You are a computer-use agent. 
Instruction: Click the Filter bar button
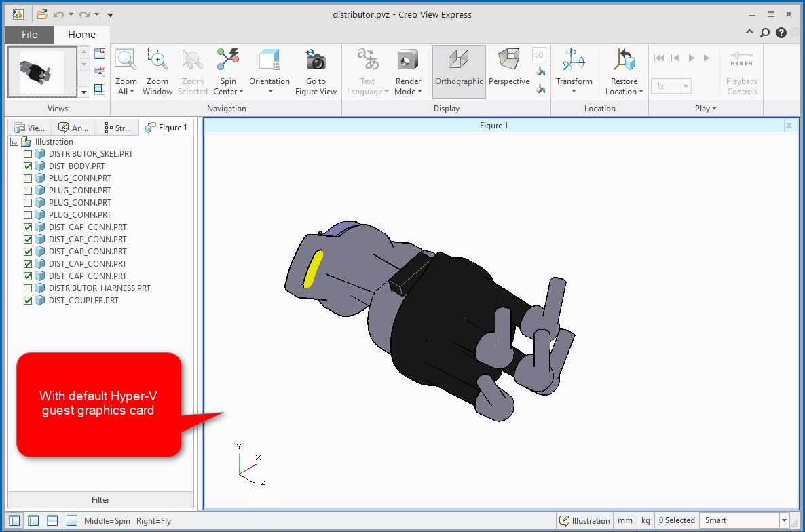click(100, 499)
